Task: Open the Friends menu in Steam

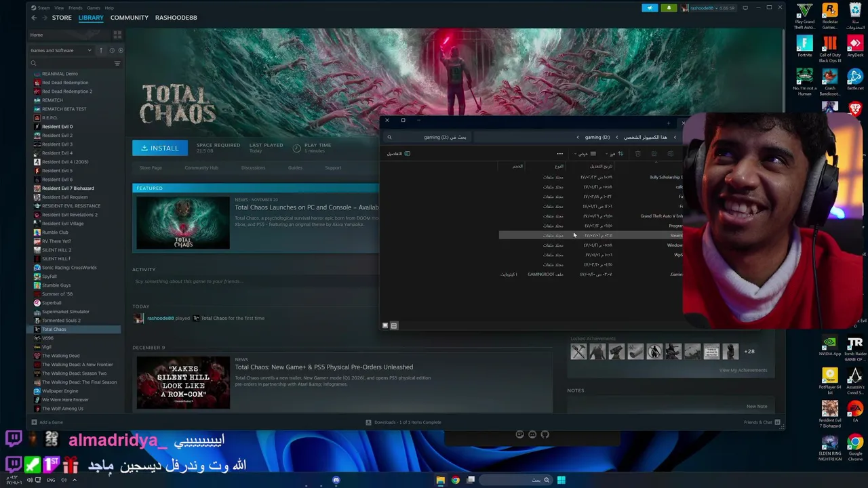Action: tap(75, 7)
